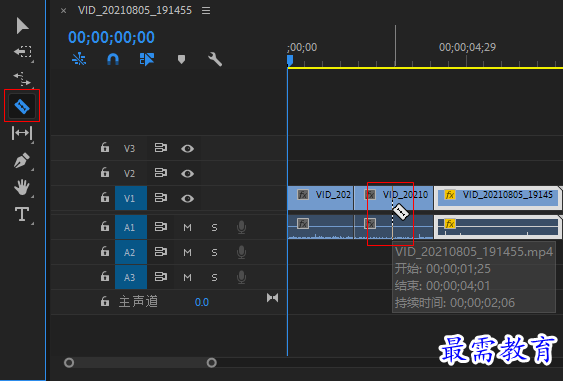The image size is (563, 381).
Task: Enable voice-over record on A2
Action: [x=241, y=252]
